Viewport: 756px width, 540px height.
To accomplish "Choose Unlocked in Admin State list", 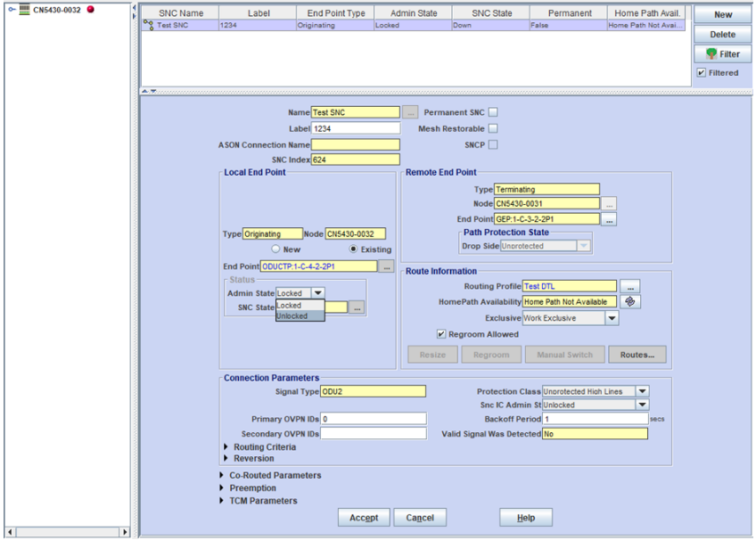I will pyautogui.click(x=300, y=316).
